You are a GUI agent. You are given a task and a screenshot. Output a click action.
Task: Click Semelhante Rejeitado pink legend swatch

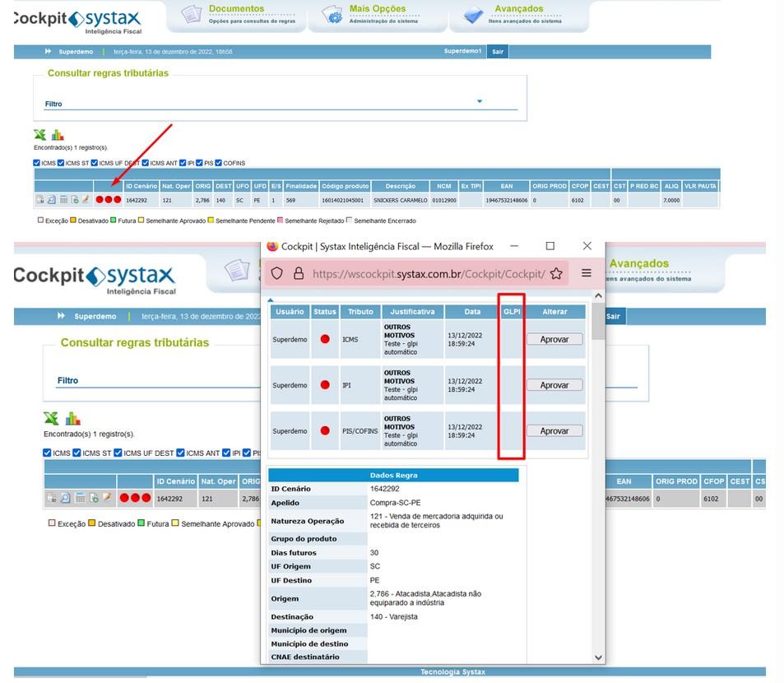[280, 220]
